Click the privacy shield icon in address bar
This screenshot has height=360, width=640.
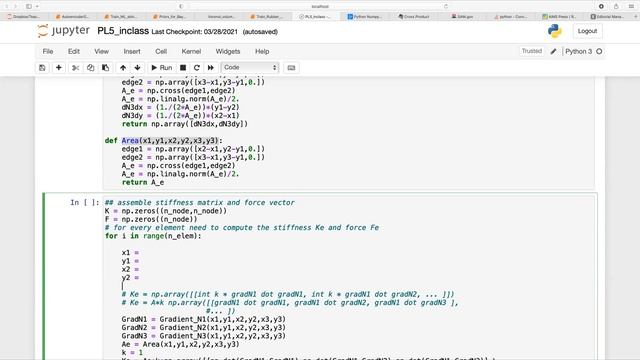point(181,7)
